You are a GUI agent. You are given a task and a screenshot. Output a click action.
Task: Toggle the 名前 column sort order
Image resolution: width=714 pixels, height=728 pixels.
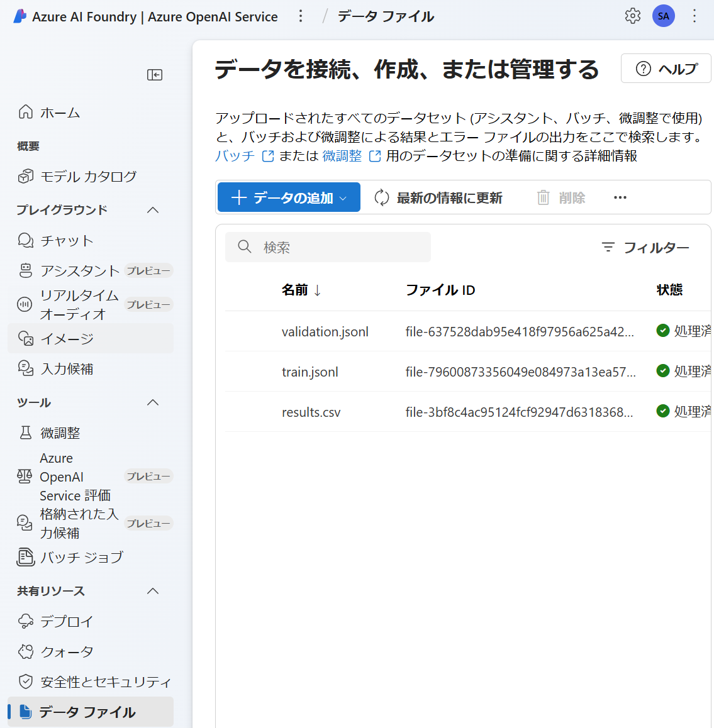[302, 290]
